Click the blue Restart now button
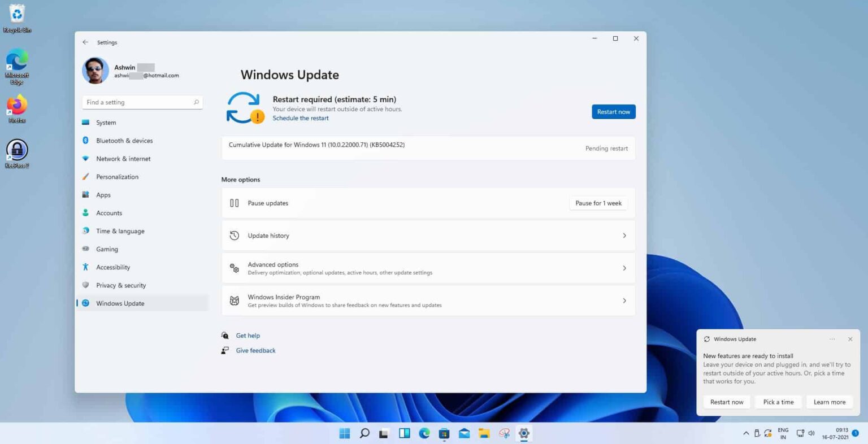The height and width of the screenshot is (444, 868). (613, 111)
